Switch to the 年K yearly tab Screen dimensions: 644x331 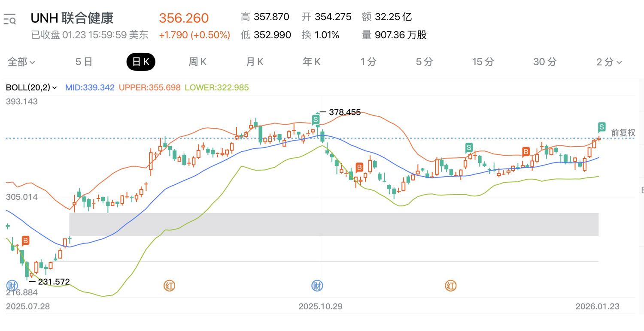click(312, 62)
